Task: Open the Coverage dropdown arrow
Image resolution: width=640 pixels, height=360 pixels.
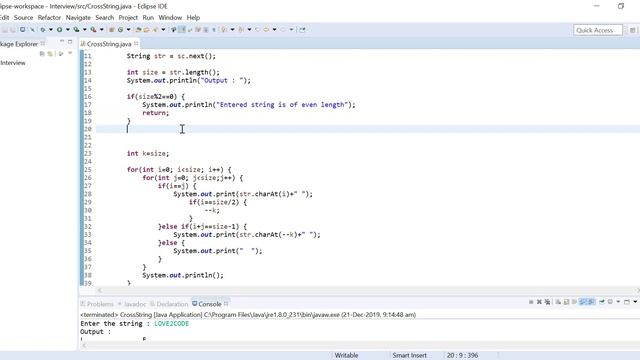Action: click(x=84, y=30)
